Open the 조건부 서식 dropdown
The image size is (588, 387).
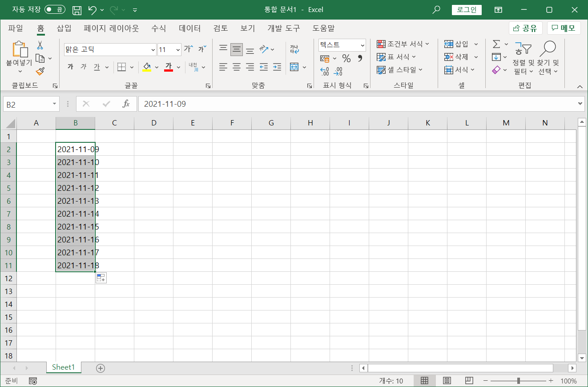(403, 44)
